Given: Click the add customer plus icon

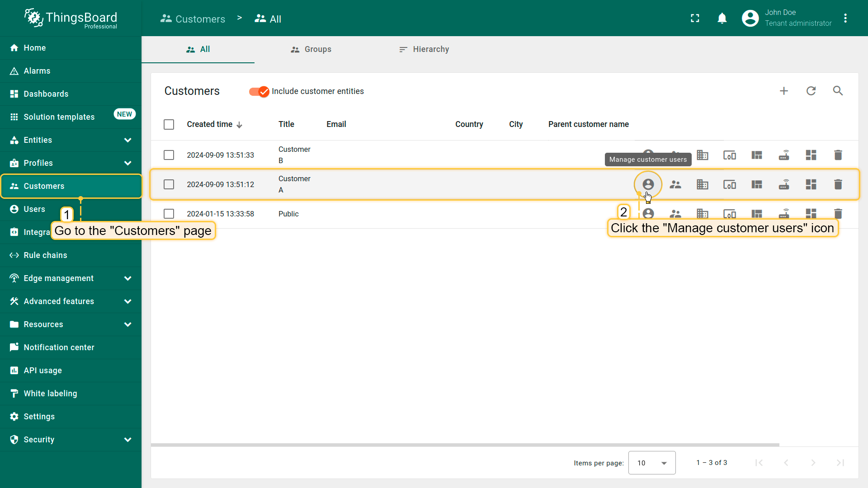Looking at the screenshot, I should 784,91.
